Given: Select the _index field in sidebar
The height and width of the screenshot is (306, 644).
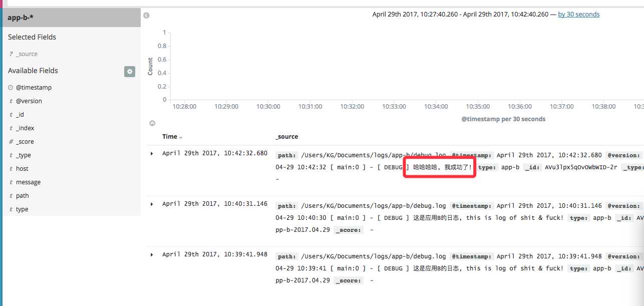Looking at the screenshot, I should click(25, 128).
